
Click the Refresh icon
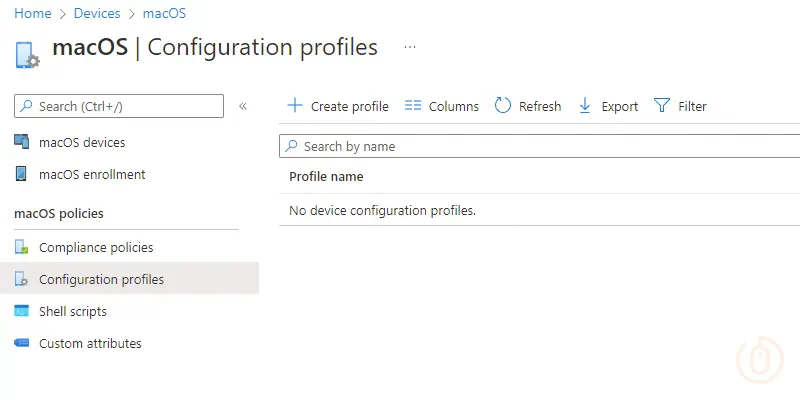pos(503,106)
